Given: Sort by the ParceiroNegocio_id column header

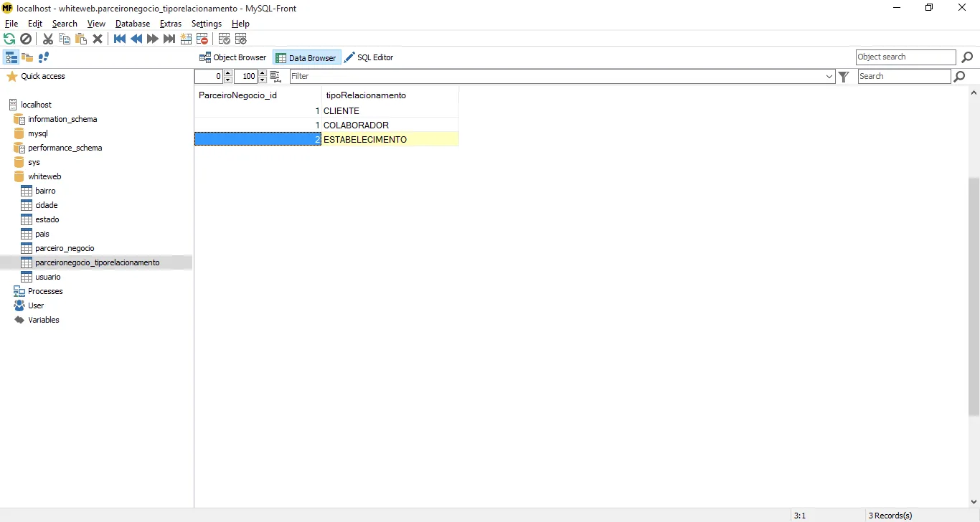Looking at the screenshot, I should point(258,95).
